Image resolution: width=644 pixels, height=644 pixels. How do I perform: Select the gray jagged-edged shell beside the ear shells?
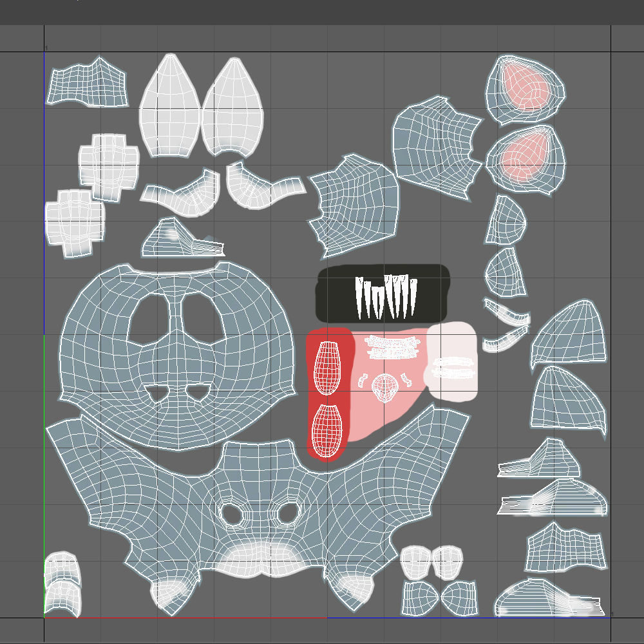tap(437, 148)
